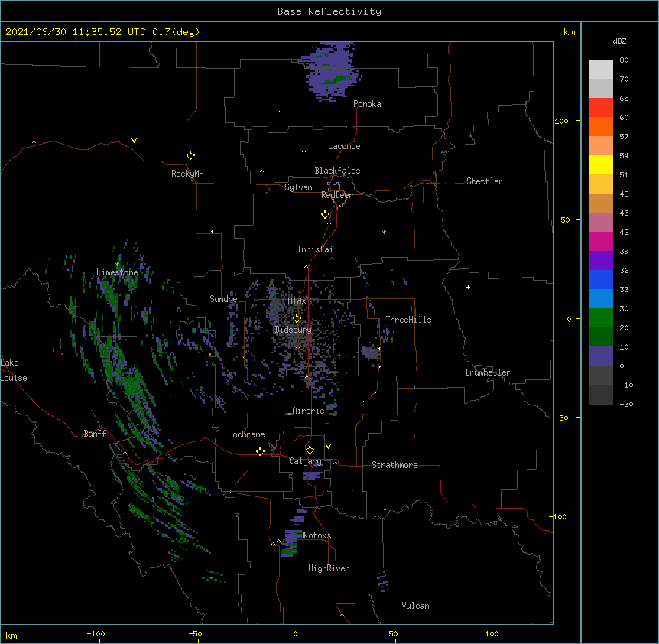Click the Olds town label
The width and height of the screenshot is (659, 644).
[297, 301]
